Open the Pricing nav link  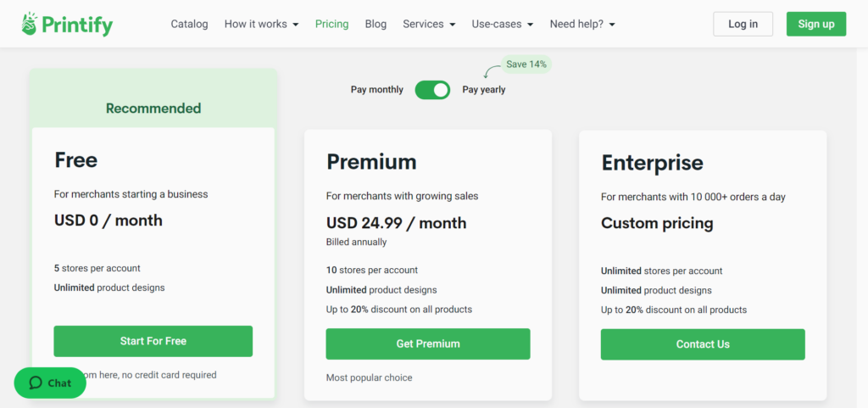[331, 24]
